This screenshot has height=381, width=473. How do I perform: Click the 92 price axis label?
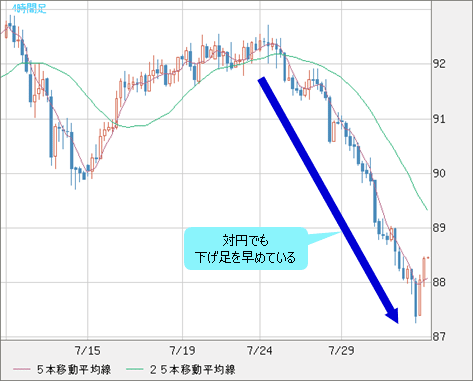[439, 64]
